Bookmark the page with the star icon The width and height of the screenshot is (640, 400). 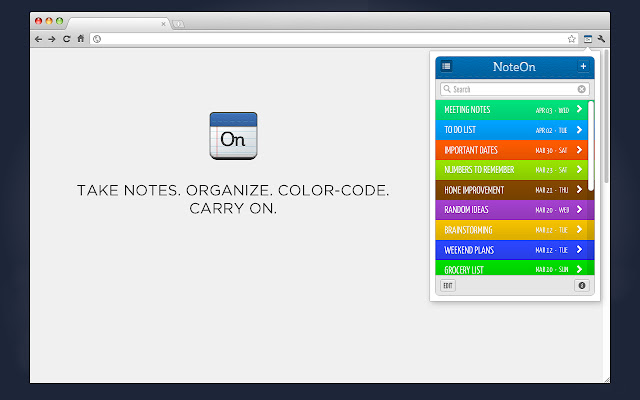pyautogui.click(x=571, y=39)
